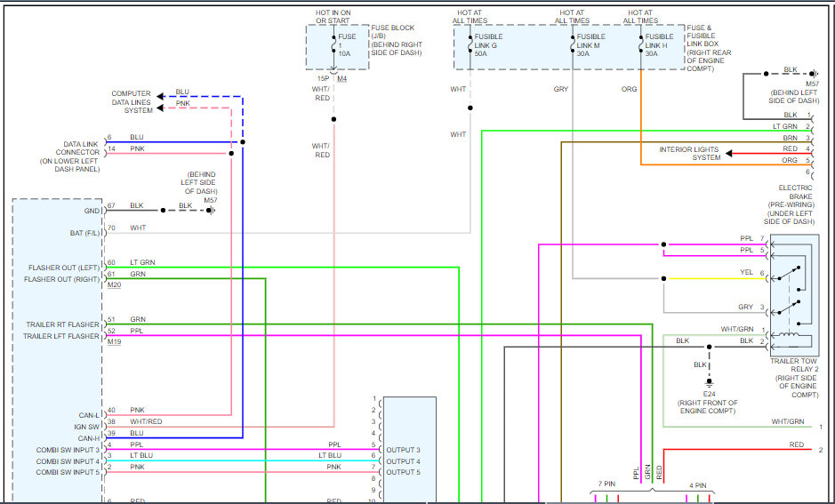Select the Fusible Link G 50A symbol
The image size is (835, 504).
pos(470,44)
